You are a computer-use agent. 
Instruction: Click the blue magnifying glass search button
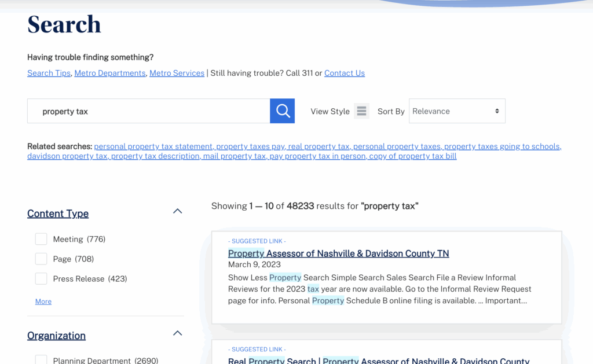pos(282,111)
